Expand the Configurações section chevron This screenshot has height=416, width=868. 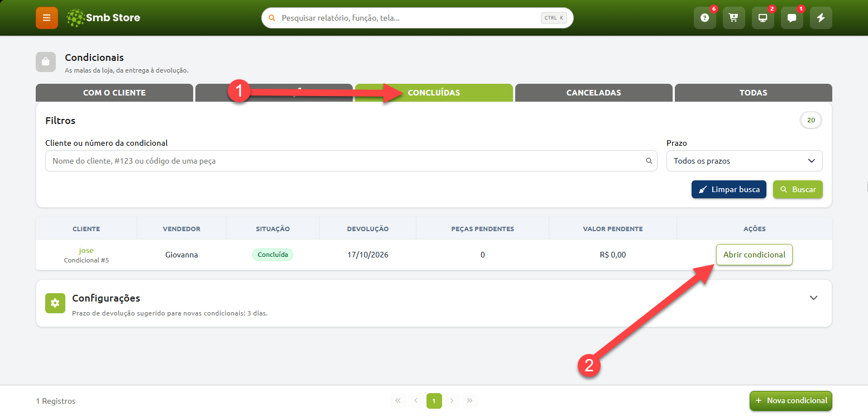point(813,298)
